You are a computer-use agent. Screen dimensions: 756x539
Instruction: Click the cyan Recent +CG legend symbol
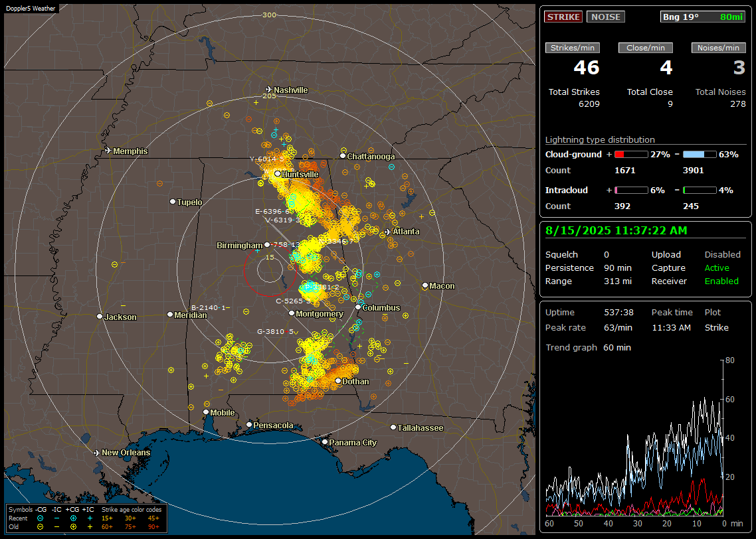coord(73,518)
